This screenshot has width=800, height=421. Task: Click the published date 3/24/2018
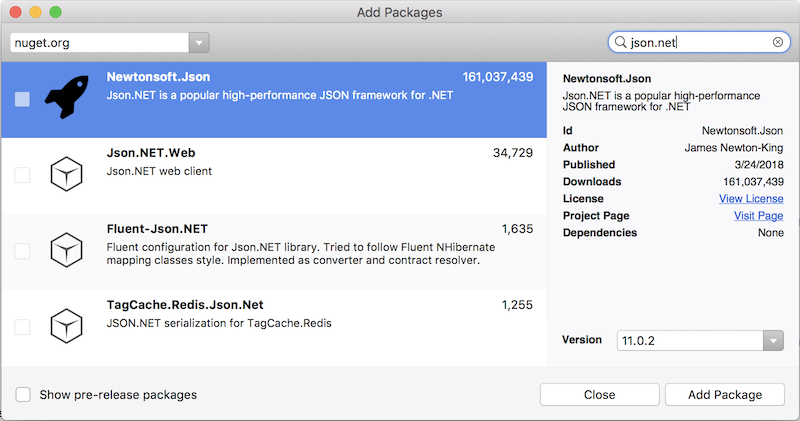tap(759, 164)
